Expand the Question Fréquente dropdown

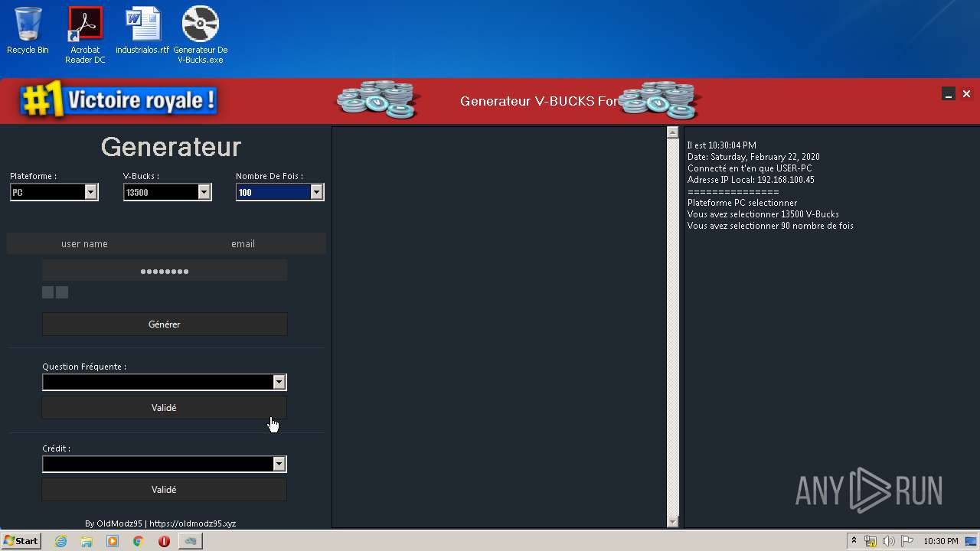tap(279, 382)
